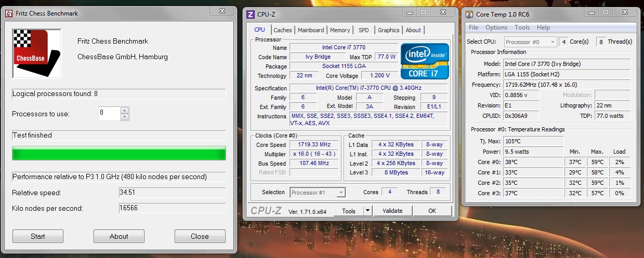The image size is (644, 258).
Task: Open the Select CPU dropdown in Core Temp
Action: point(549,42)
